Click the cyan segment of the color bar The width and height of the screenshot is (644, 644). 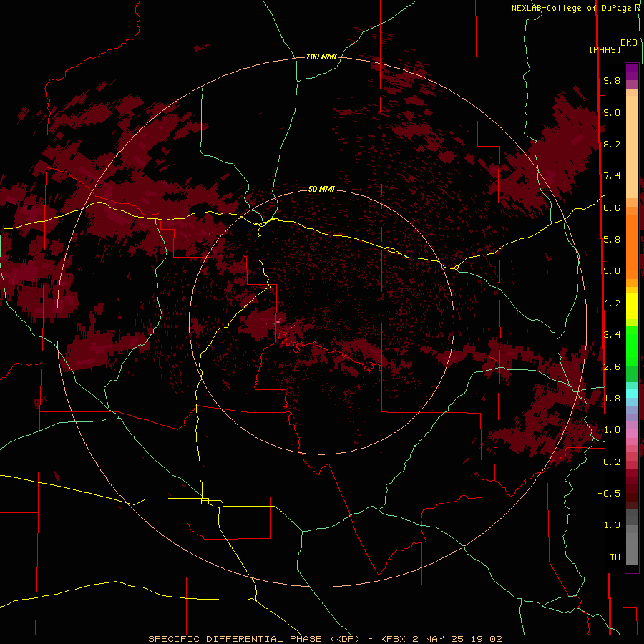[x=632, y=393]
